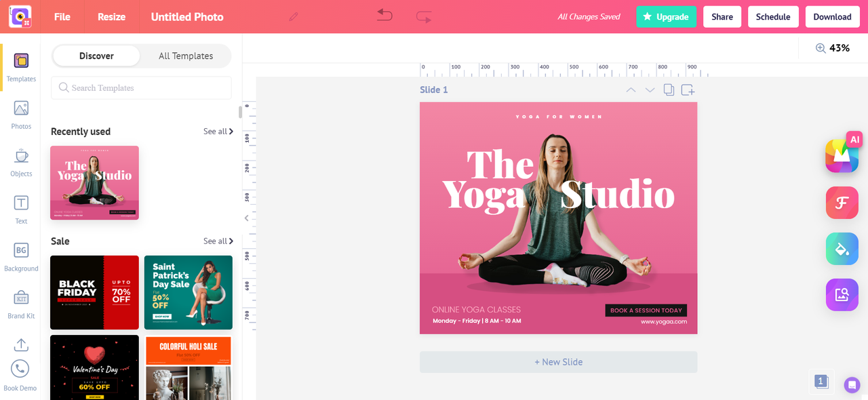The height and width of the screenshot is (400, 868).
Task: Add a new slide via plus icon
Action: coord(688,89)
